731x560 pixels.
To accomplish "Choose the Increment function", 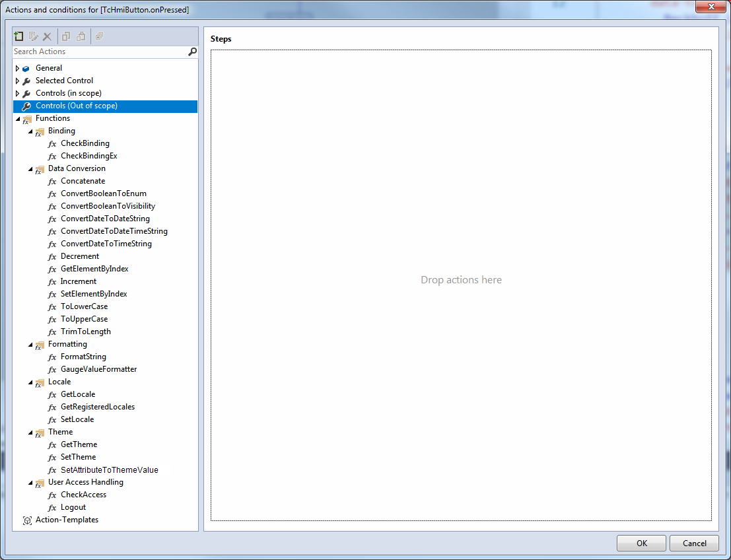I will pyautogui.click(x=79, y=281).
